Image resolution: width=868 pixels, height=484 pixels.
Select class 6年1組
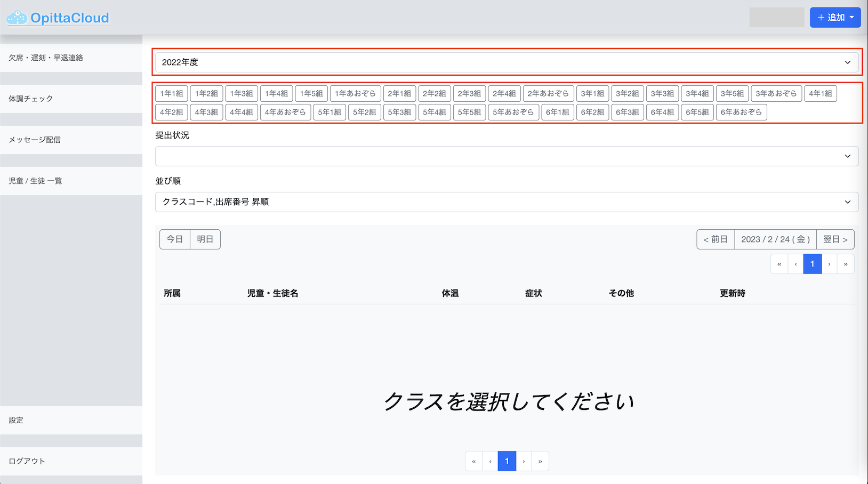pos(558,112)
